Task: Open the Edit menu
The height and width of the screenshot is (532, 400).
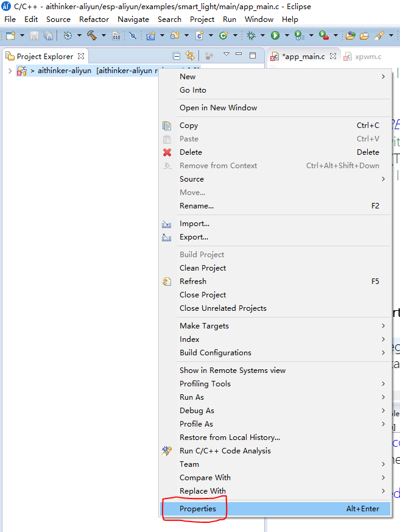Action: tap(31, 20)
